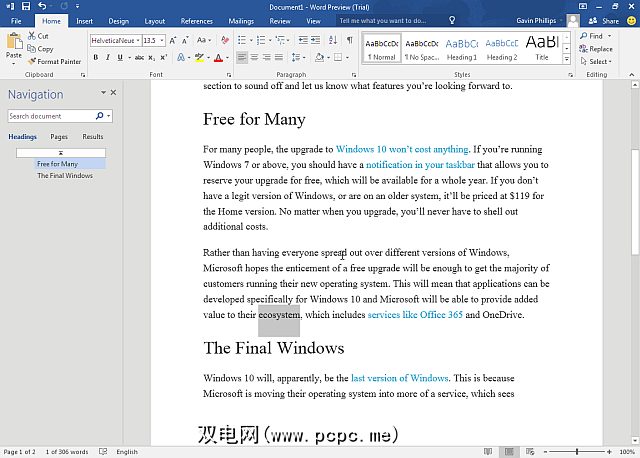
Task: Click the Share button
Action: tap(604, 20)
